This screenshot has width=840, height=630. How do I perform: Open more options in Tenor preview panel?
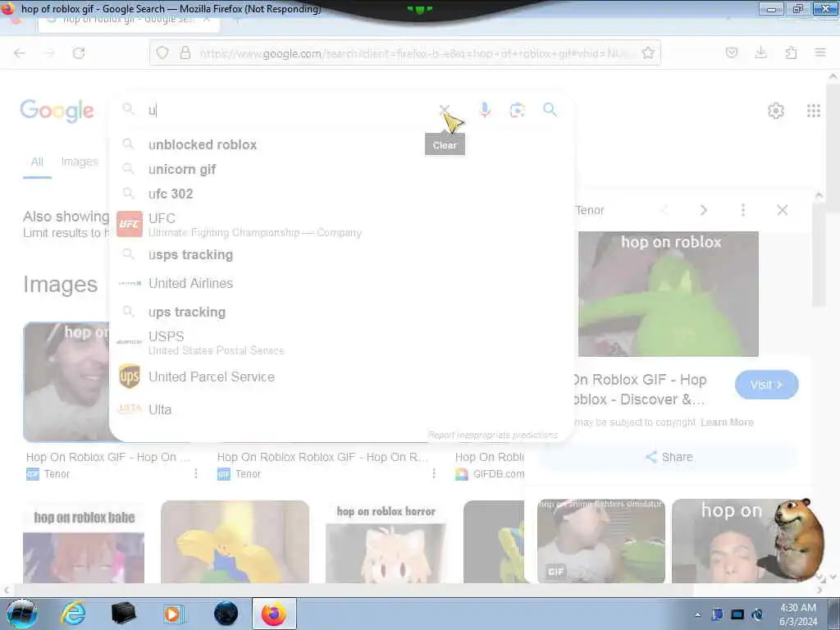coord(742,210)
